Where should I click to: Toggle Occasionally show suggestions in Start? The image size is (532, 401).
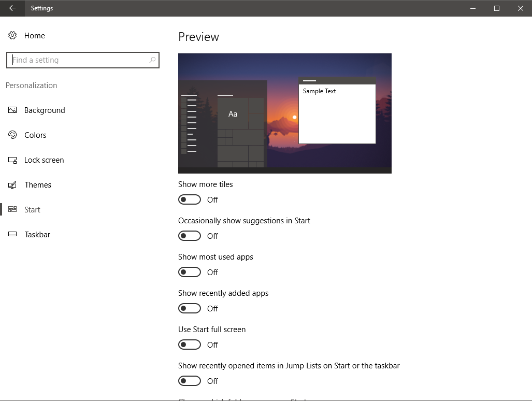click(189, 235)
